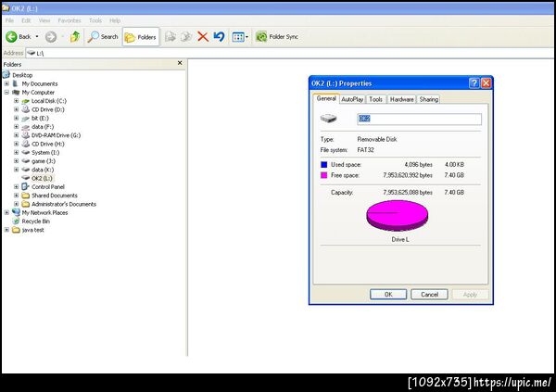Toggle the Folders pane button
This screenshot has height=392, width=556.
coord(141,37)
